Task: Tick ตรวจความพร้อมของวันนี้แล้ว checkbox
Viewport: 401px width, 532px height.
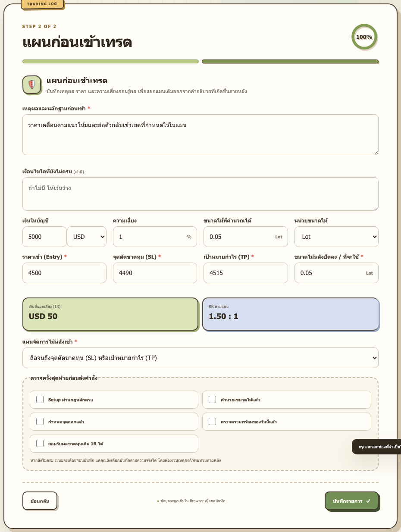Action: tap(212, 421)
